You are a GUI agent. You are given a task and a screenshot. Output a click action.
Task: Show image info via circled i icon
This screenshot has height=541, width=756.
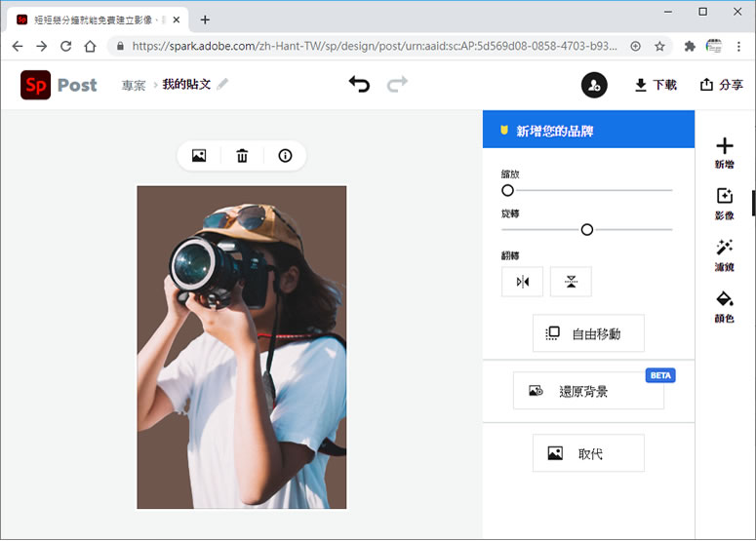click(285, 156)
